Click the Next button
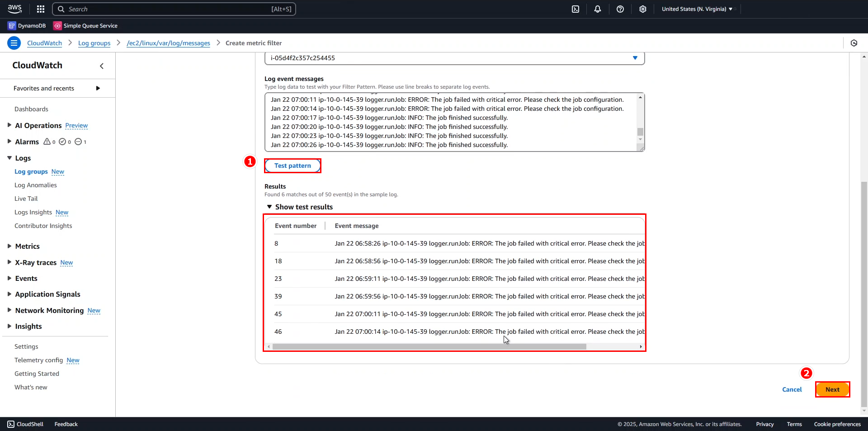 coord(832,389)
